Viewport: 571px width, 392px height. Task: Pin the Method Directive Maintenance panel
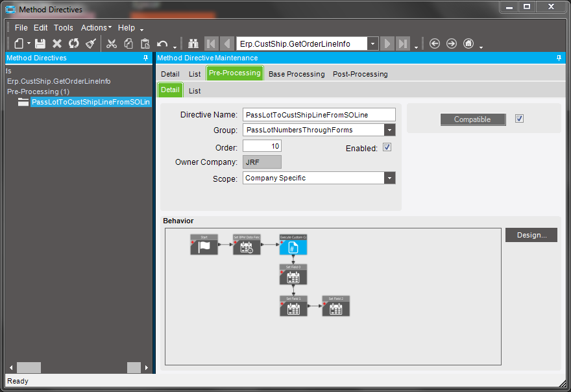click(559, 58)
